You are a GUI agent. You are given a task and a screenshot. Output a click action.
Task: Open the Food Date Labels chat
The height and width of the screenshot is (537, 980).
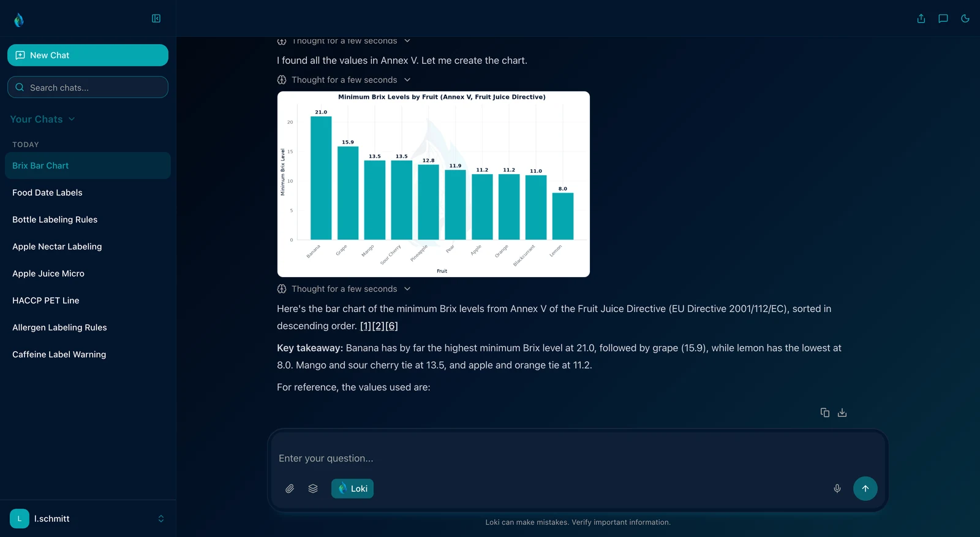pyautogui.click(x=88, y=192)
